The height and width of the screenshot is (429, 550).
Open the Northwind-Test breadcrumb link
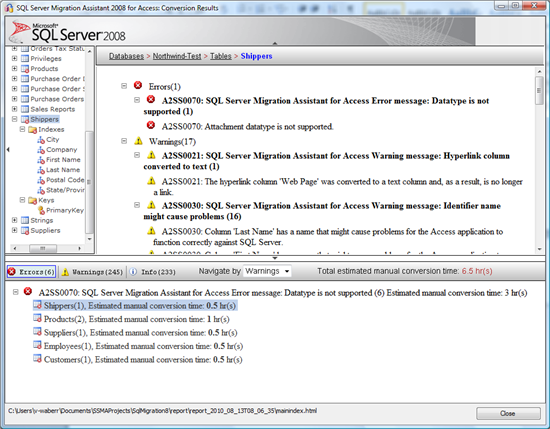coord(177,56)
